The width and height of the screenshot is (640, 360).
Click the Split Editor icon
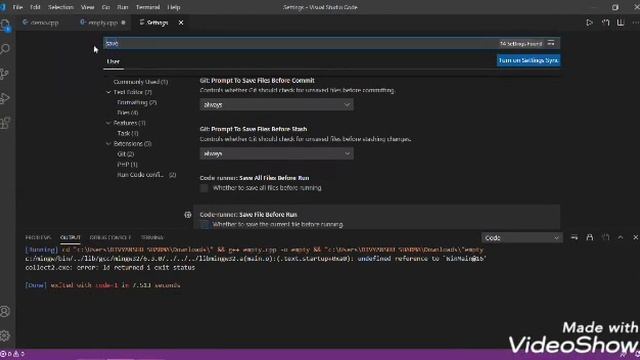pyautogui.click(x=620, y=22)
